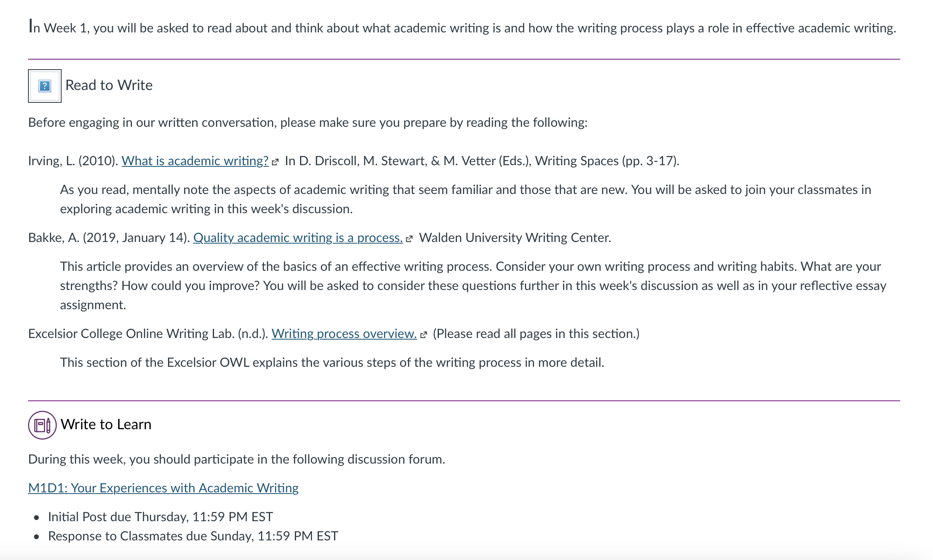Click the 'Read to Write' heading
Viewport: 933px width, 560px height.
tap(109, 85)
